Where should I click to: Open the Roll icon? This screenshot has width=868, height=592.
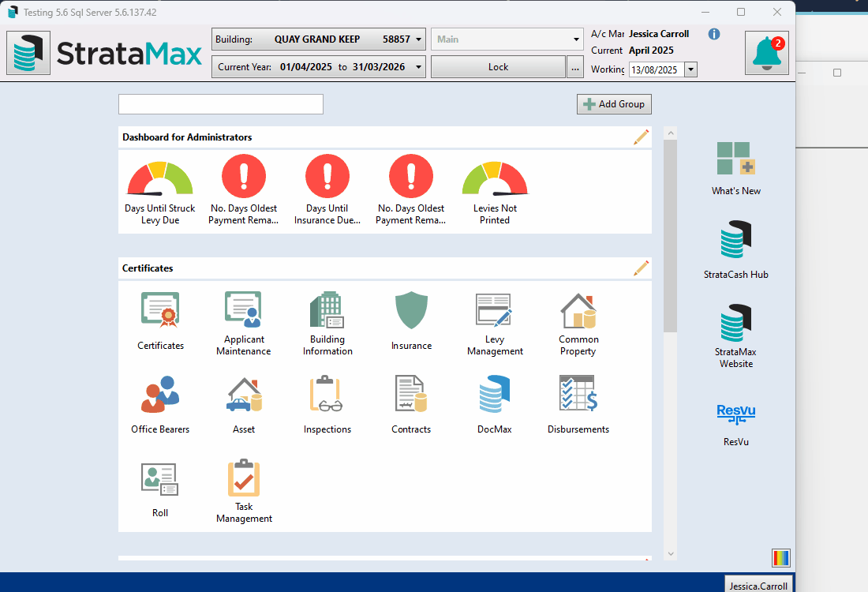tap(160, 479)
